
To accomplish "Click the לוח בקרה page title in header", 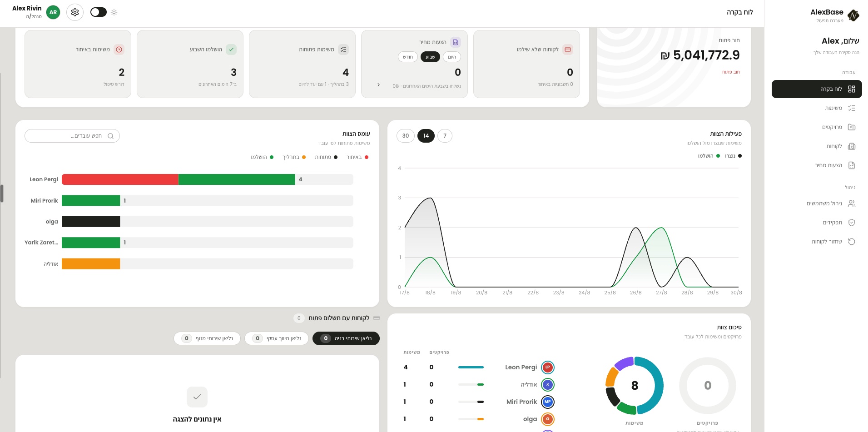I will (x=740, y=12).
